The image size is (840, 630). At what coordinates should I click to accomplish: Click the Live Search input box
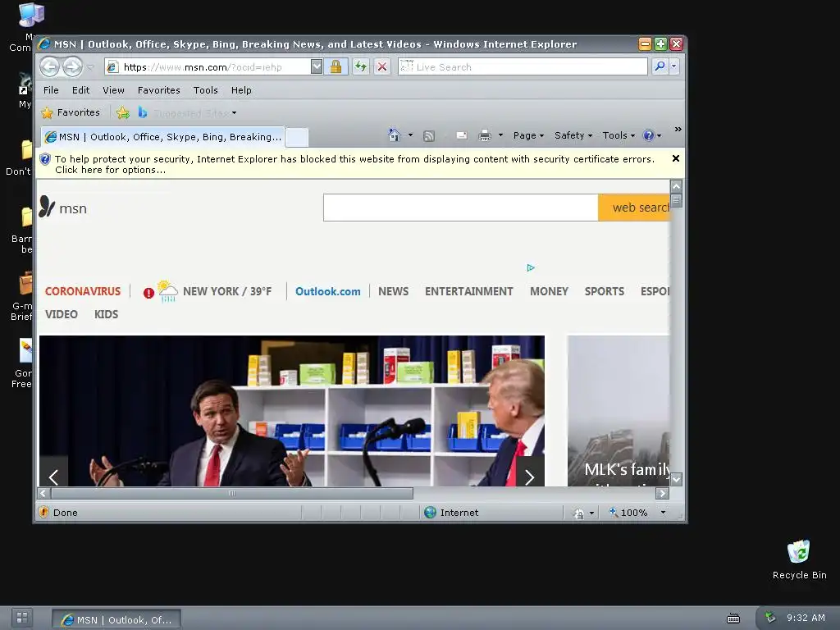pyautogui.click(x=523, y=67)
